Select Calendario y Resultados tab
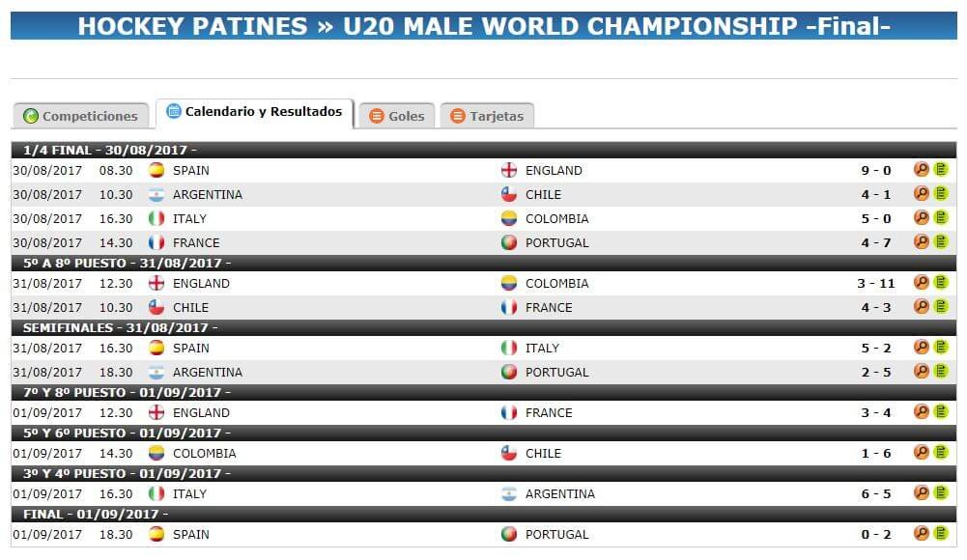Viewport: 967px width, 560px height. coord(255,113)
